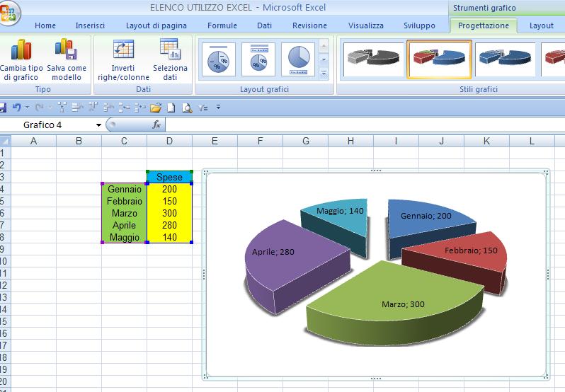Select column A header
The image size is (565, 392).
coord(34,141)
